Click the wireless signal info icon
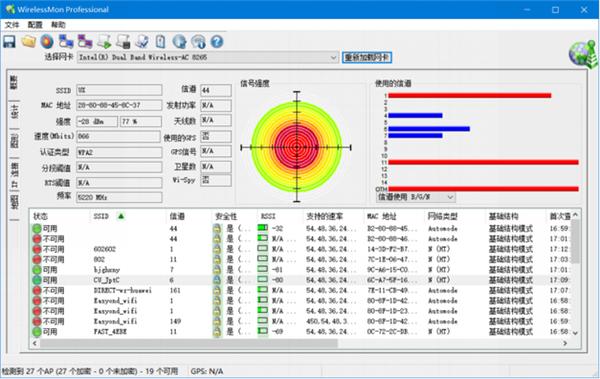Viewport: 600px width, 379px height. coord(198,41)
